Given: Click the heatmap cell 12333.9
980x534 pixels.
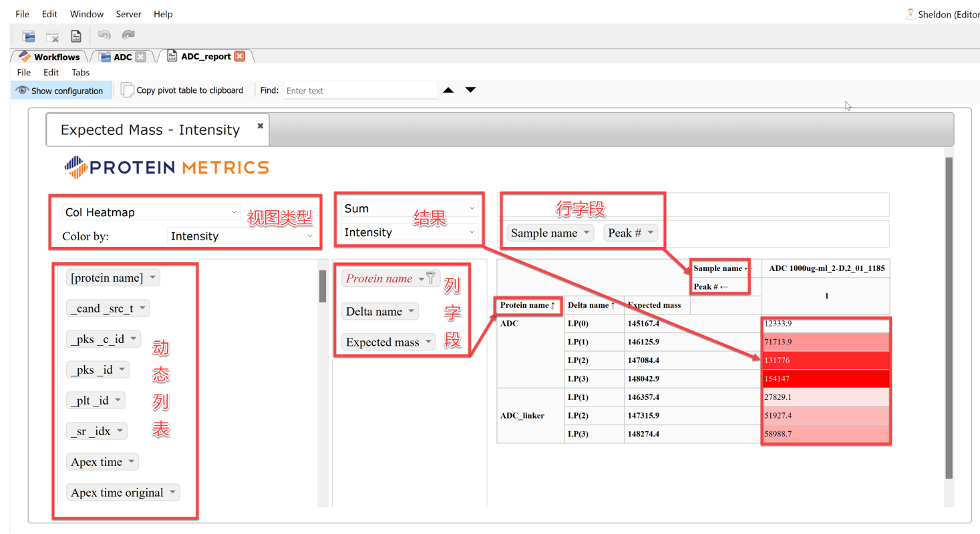Looking at the screenshot, I should 826,324.
